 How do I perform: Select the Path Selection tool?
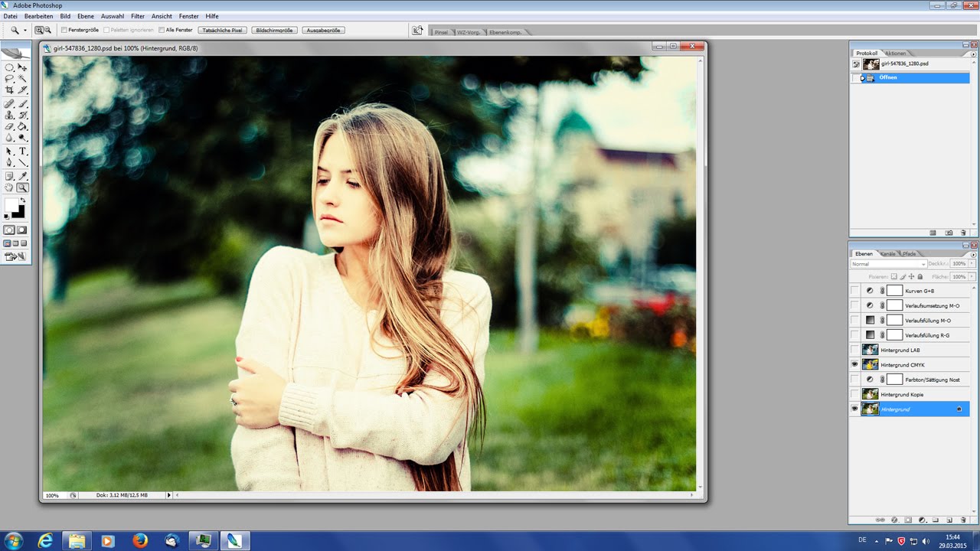[x=9, y=152]
